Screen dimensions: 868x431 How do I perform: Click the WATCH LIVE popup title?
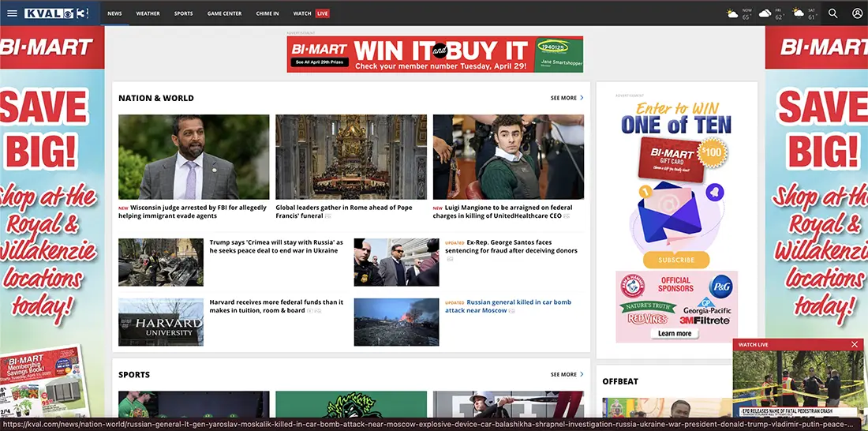pyautogui.click(x=753, y=345)
